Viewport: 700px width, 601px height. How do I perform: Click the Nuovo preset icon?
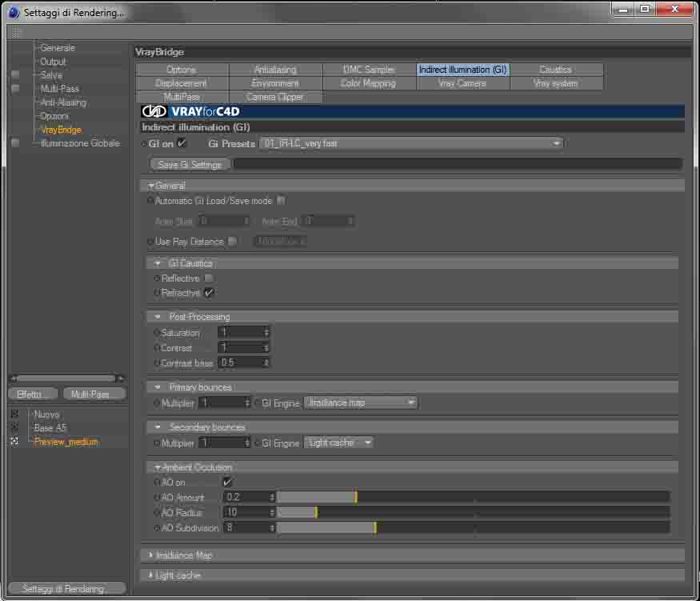pos(14,414)
